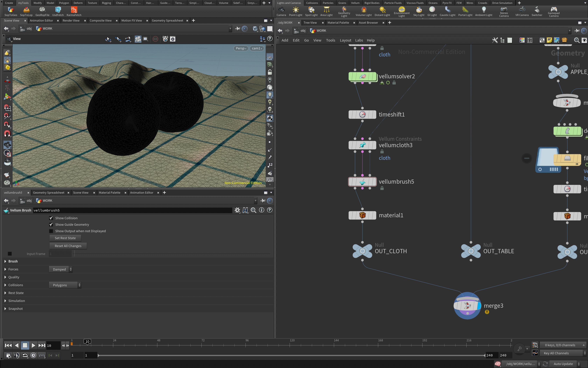Click the Set Rest State button
Viewport: 588px width, 368px height.
pyautogui.click(x=65, y=238)
